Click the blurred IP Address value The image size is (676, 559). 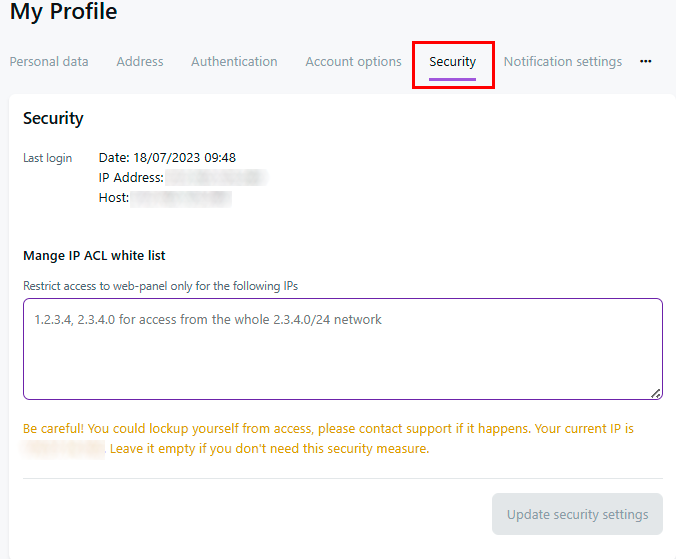216,178
